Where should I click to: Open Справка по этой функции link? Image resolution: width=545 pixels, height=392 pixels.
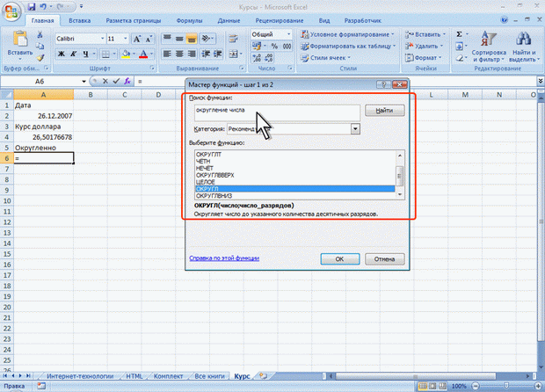point(224,259)
